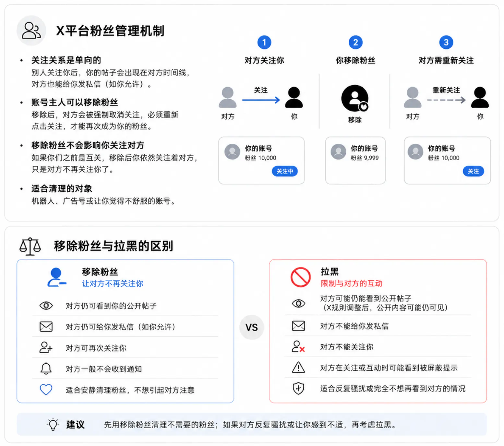Screen dimensions: 504x446
Task: Click the VS circle between the comparison cards
Action: [252, 327]
